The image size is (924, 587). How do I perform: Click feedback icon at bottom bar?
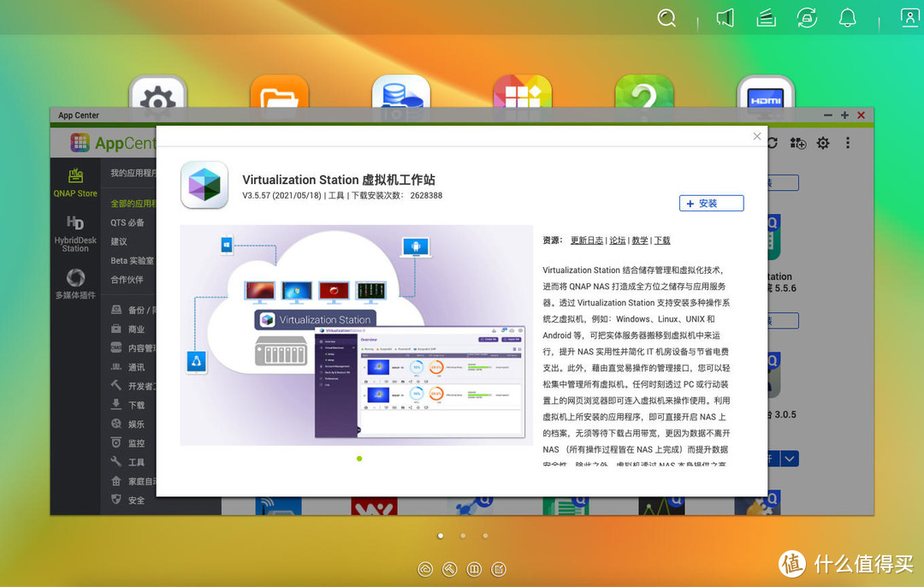point(499,569)
